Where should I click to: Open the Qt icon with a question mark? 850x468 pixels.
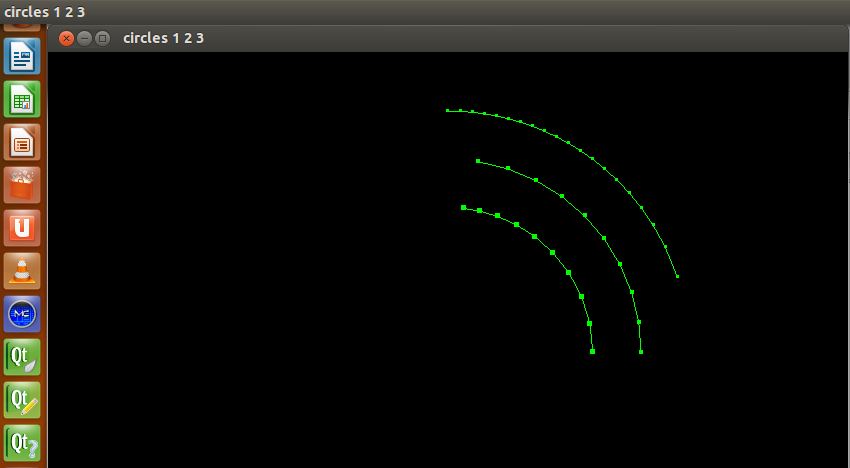pyautogui.click(x=22, y=442)
